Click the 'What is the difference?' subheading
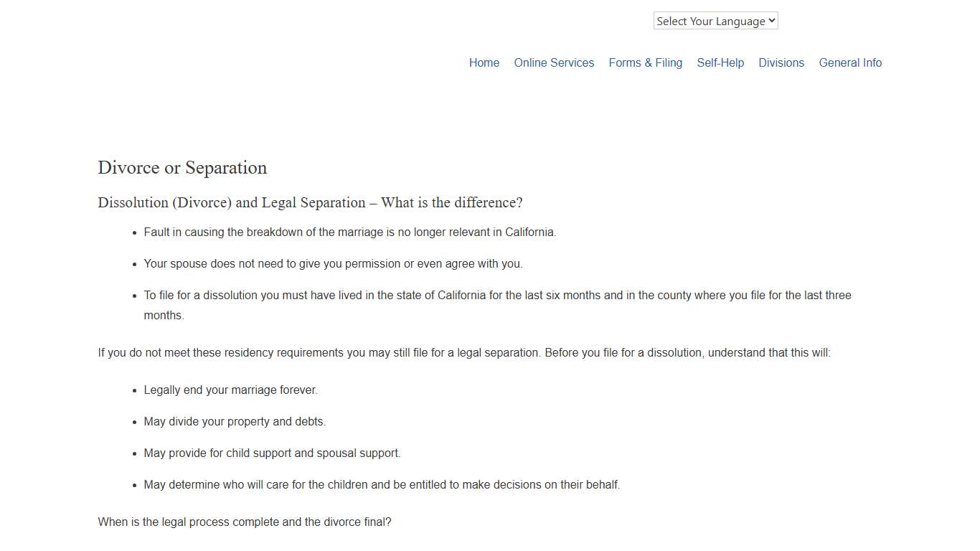The height and width of the screenshot is (551, 980). point(310,203)
